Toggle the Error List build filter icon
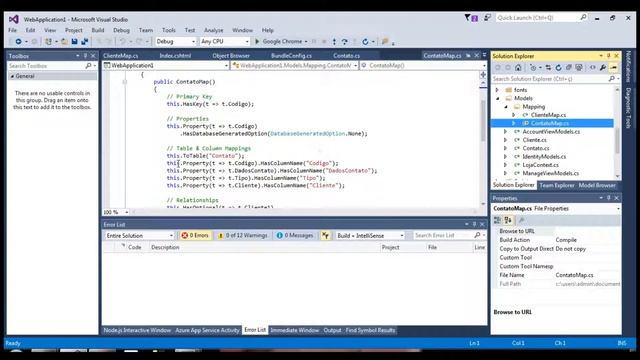The height and width of the screenshot is (360, 640). point(325,236)
